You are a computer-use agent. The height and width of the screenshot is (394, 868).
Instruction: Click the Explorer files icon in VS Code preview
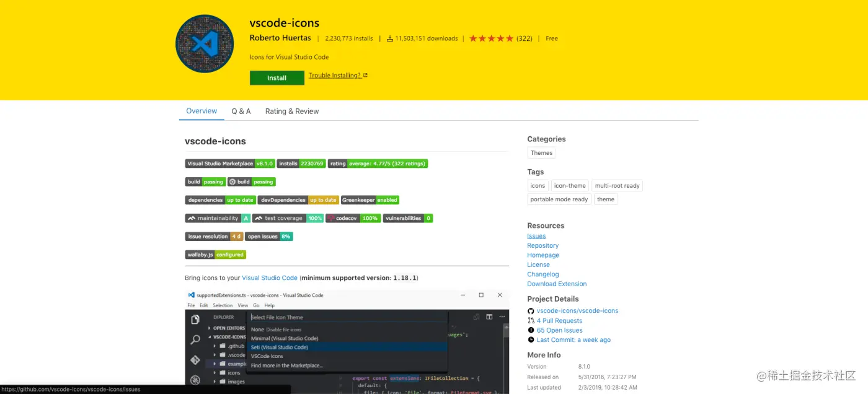click(x=195, y=320)
